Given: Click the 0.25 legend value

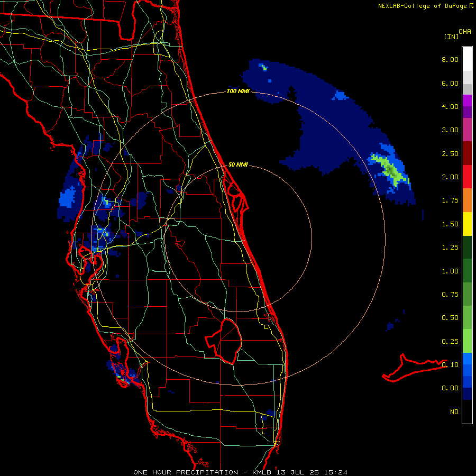Looking at the screenshot, I should 450,342.
